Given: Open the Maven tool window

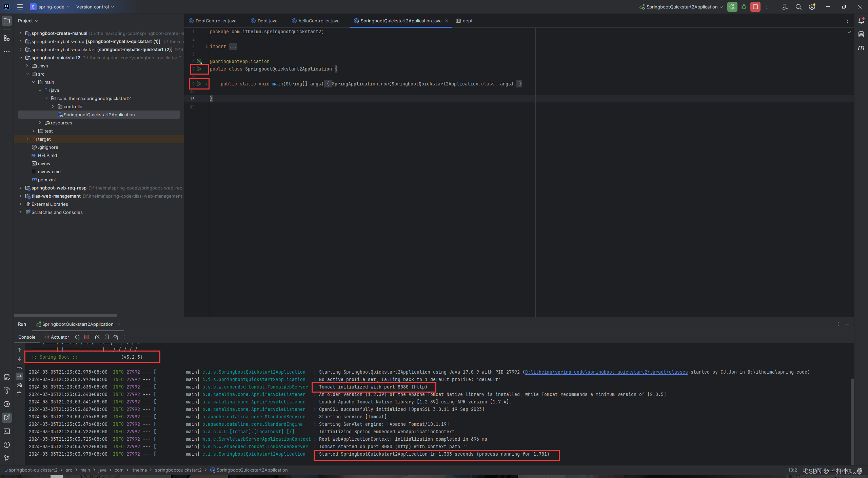Looking at the screenshot, I should coord(861,48).
